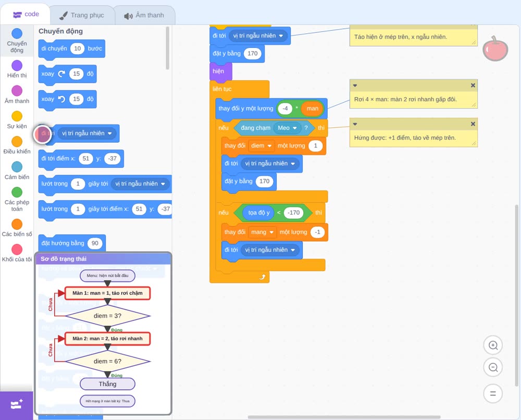Viewport: 521px width, 420px height.
Task: Close the 'Rơi 4 × man' comment
Action: (473, 85)
